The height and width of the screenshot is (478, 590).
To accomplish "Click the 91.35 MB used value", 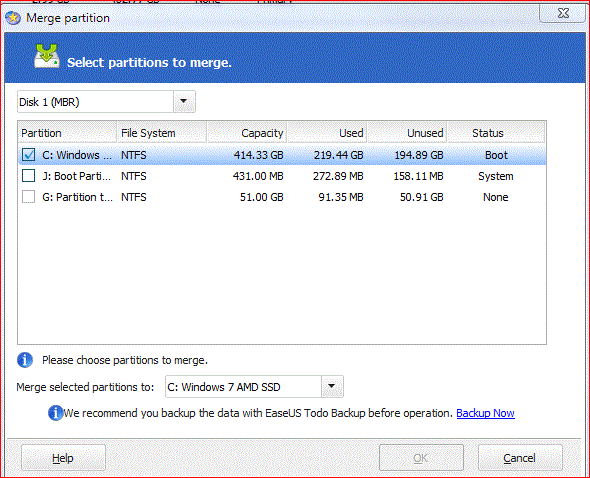I will click(341, 197).
